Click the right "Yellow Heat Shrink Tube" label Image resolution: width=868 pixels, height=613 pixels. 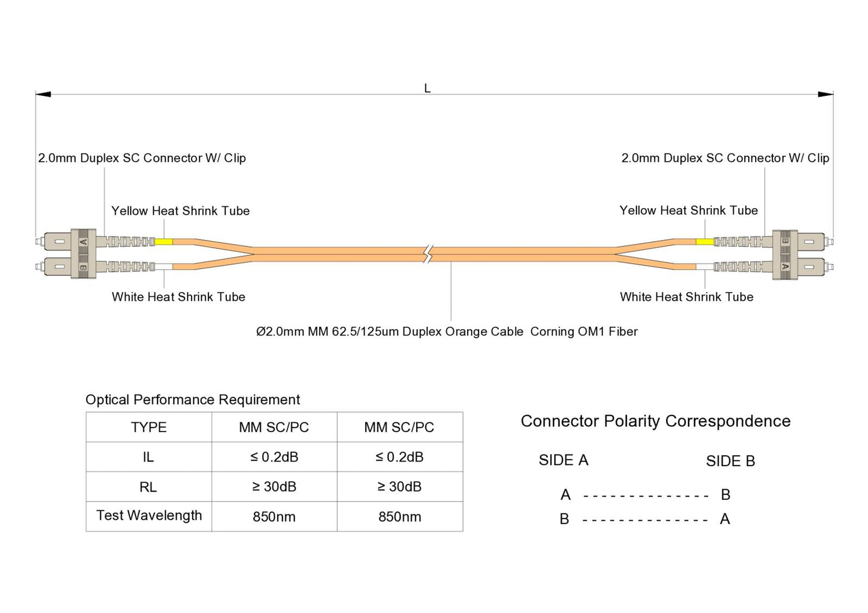coord(689,211)
